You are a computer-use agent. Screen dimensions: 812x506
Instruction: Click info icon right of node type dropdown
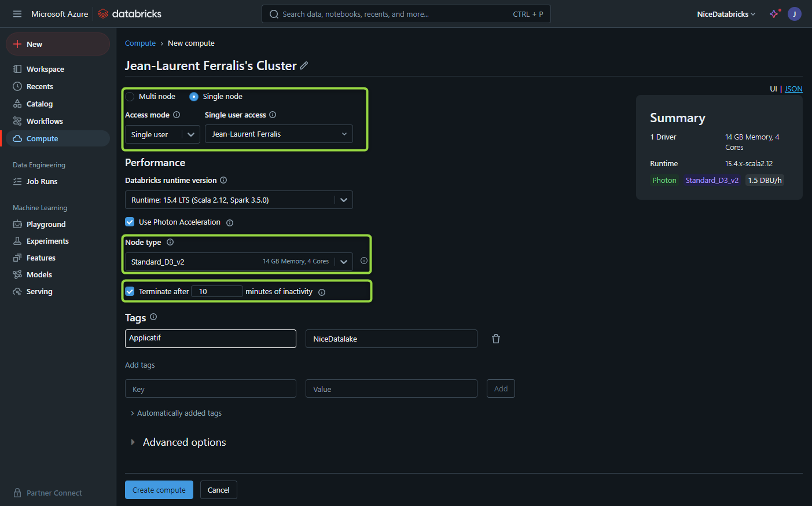(x=364, y=261)
